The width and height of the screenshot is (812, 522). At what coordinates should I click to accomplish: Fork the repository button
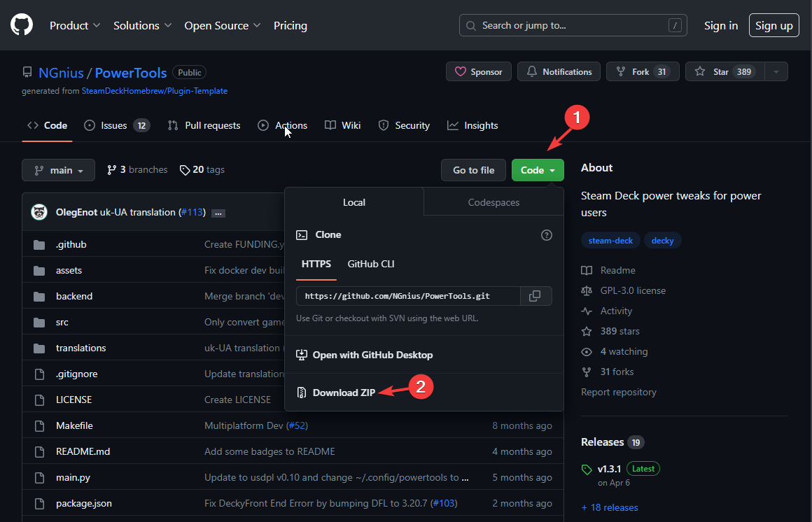pyautogui.click(x=643, y=71)
